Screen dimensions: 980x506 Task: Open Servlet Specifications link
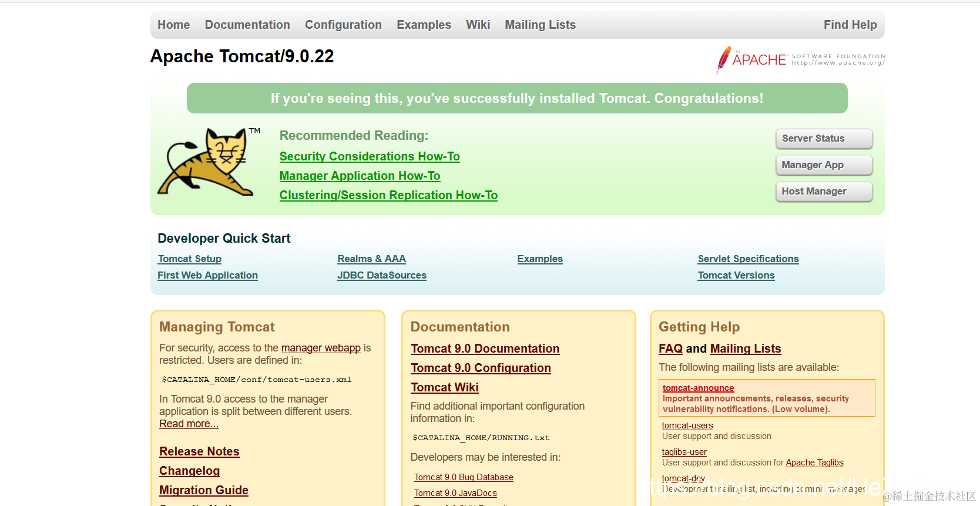pyautogui.click(x=748, y=259)
